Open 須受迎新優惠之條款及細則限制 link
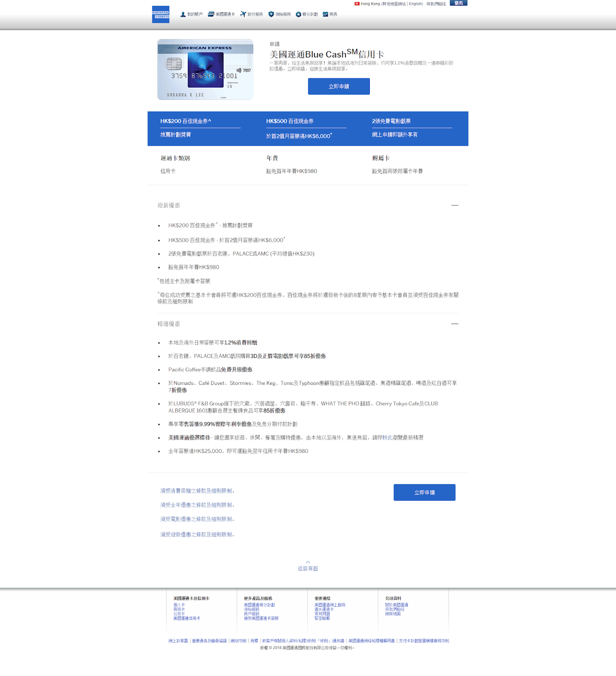Image resolution: width=616 pixels, height=676 pixels. pos(197,534)
